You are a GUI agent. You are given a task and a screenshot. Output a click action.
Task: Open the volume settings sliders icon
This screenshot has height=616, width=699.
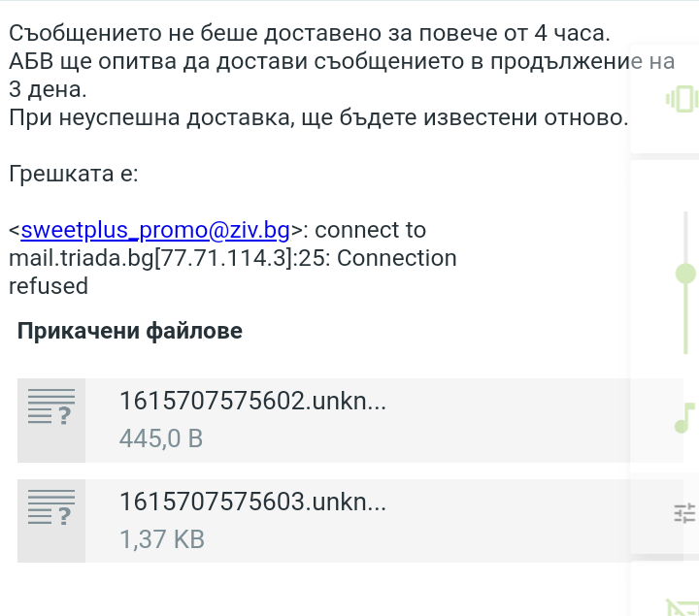(x=685, y=513)
